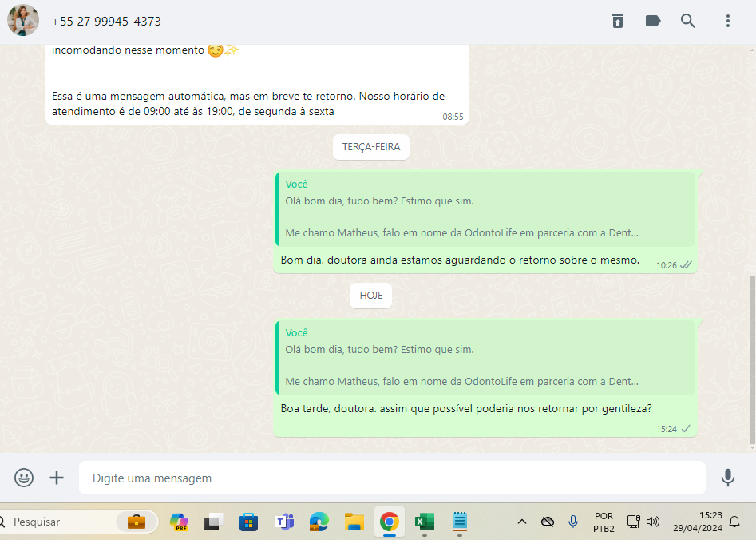Open Microsoft Edge from taskbar
The width and height of the screenshot is (756, 540).
pyautogui.click(x=319, y=522)
